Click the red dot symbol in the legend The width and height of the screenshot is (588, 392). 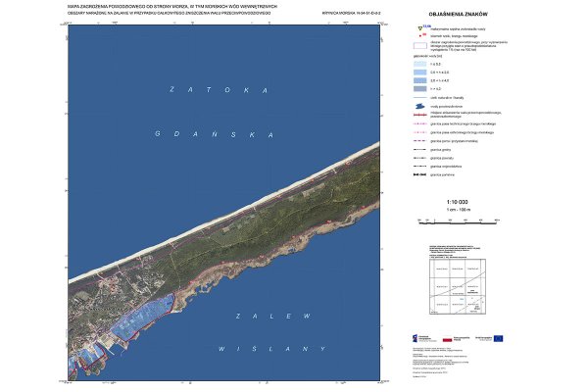[x=420, y=36]
